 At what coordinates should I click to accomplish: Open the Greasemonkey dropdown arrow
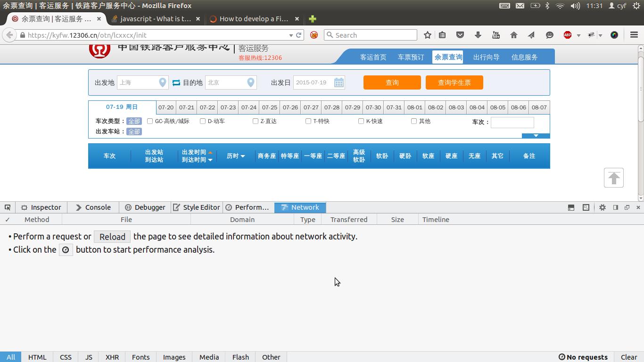point(601,35)
